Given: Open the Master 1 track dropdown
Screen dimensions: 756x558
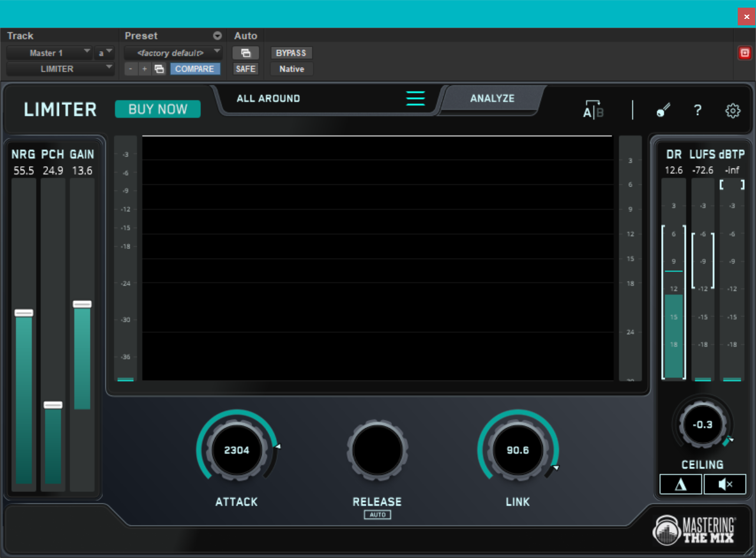Looking at the screenshot, I should (49, 53).
